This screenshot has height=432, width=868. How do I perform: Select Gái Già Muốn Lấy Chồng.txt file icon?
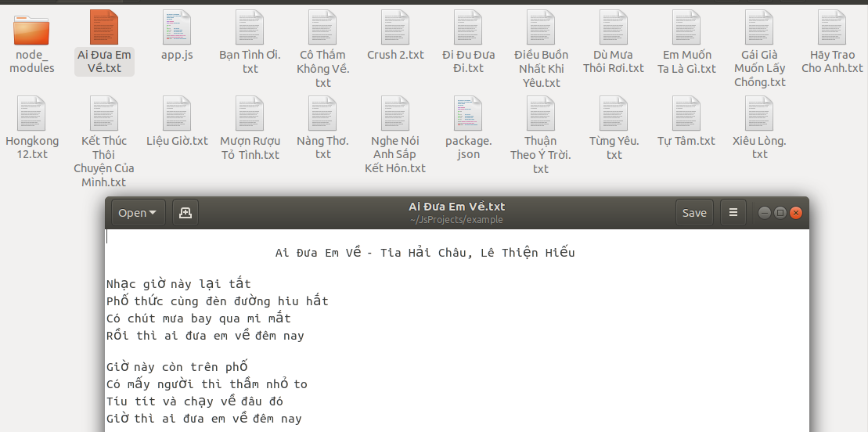759,27
